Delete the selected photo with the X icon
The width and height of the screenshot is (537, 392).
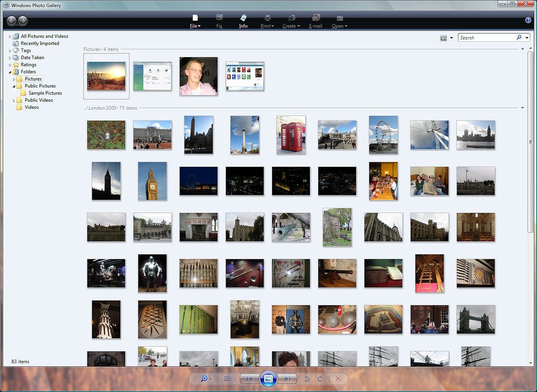337,378
